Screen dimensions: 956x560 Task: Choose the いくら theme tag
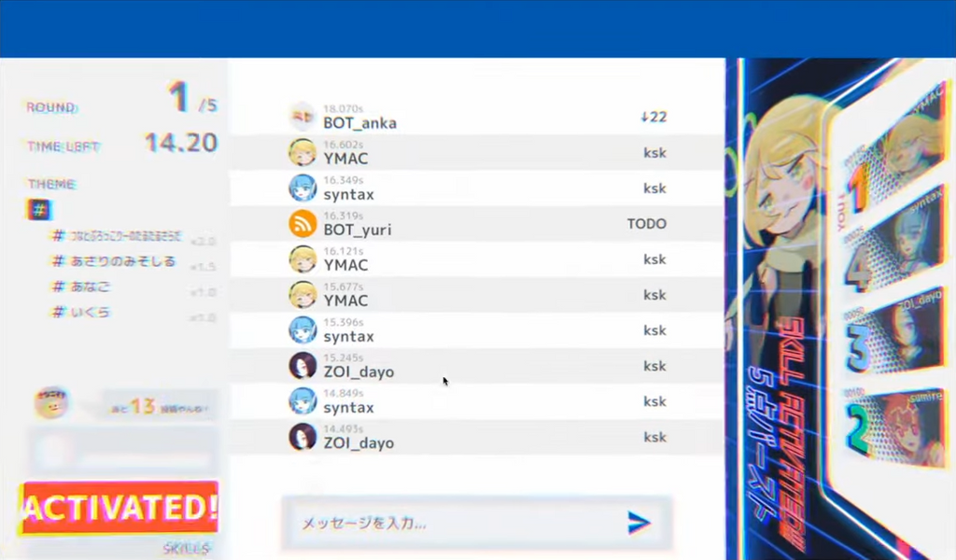pos(89,312)
